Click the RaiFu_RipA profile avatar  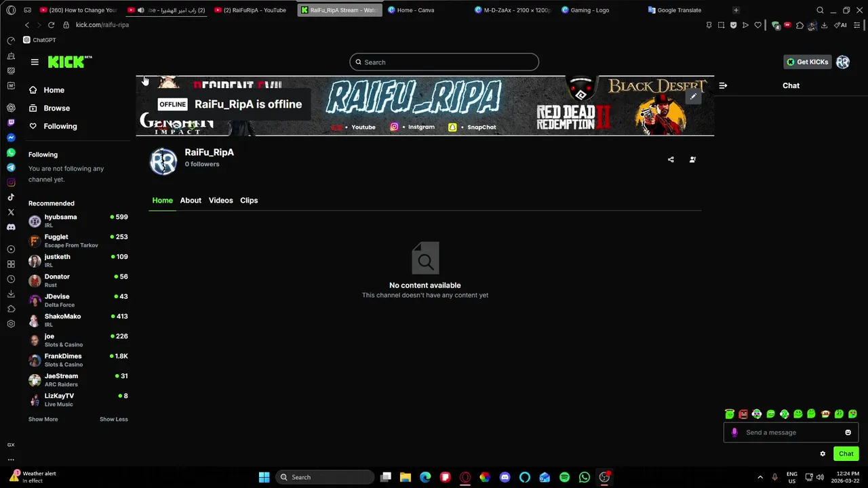click(x=163, y=162)
